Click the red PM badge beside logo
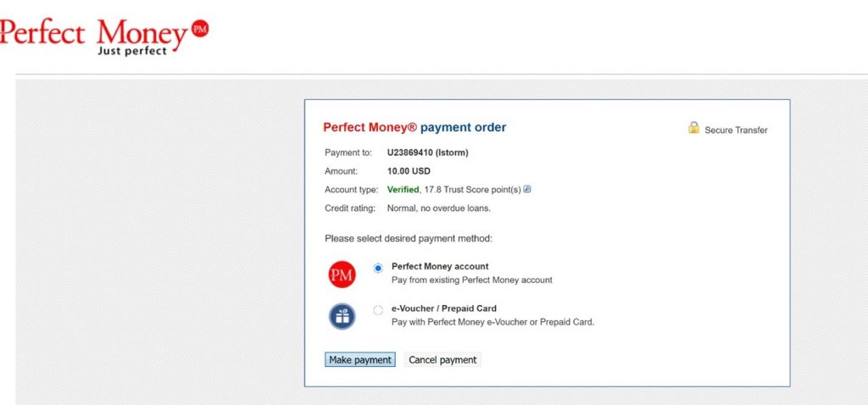 pyautogui.click(x=200, y=29)
